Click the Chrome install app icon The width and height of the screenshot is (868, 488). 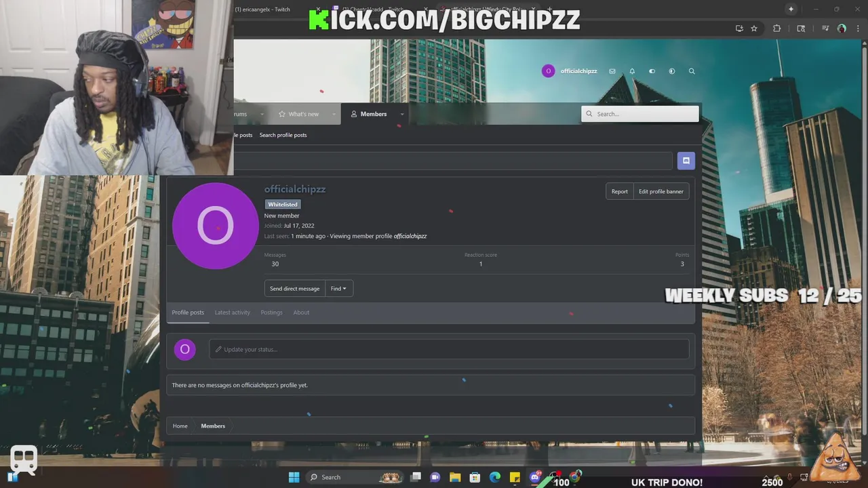[x=739, y=28]
